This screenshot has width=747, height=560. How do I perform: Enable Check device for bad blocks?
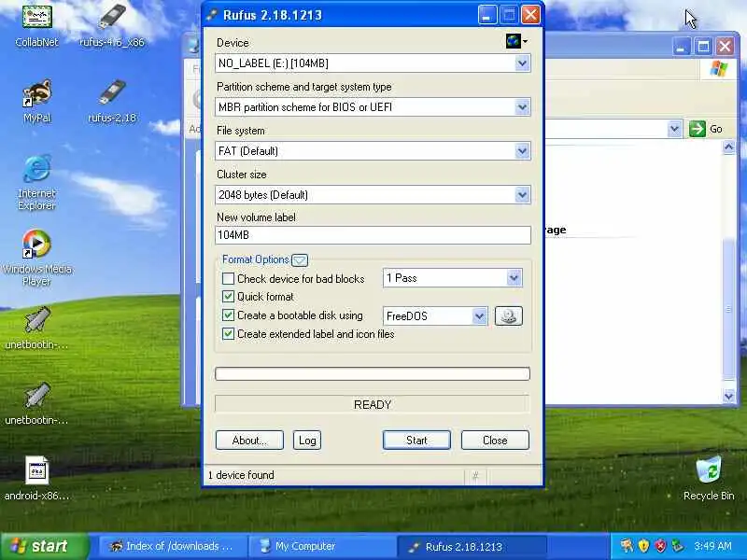tap(228, 278)
